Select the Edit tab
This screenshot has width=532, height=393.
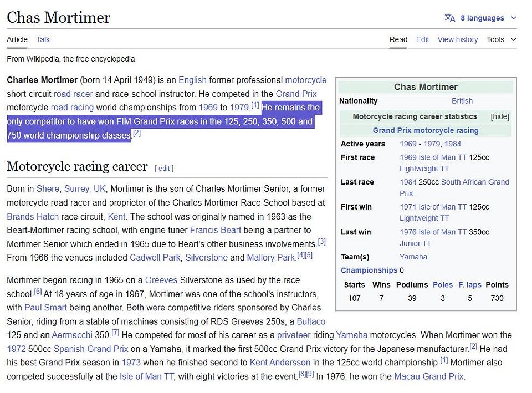422,39
